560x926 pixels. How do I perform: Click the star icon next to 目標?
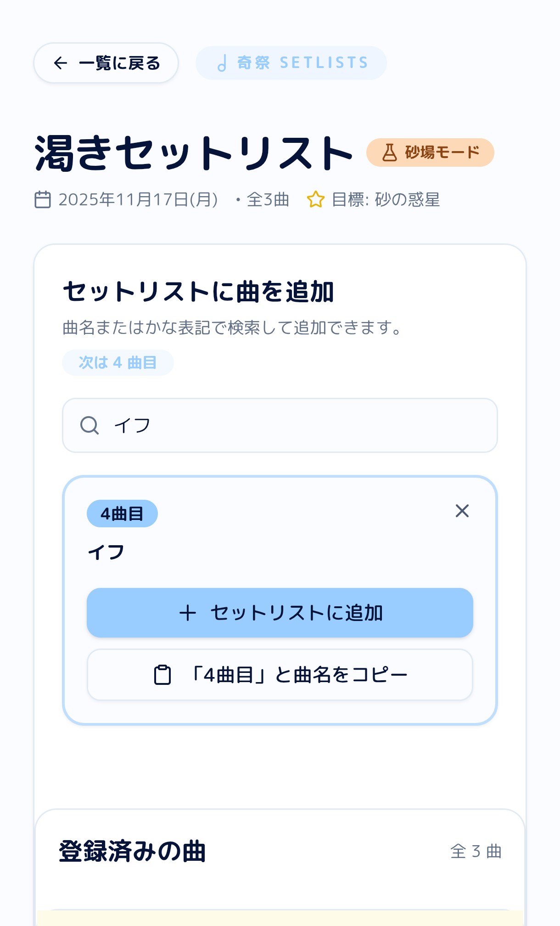(315, 200)
